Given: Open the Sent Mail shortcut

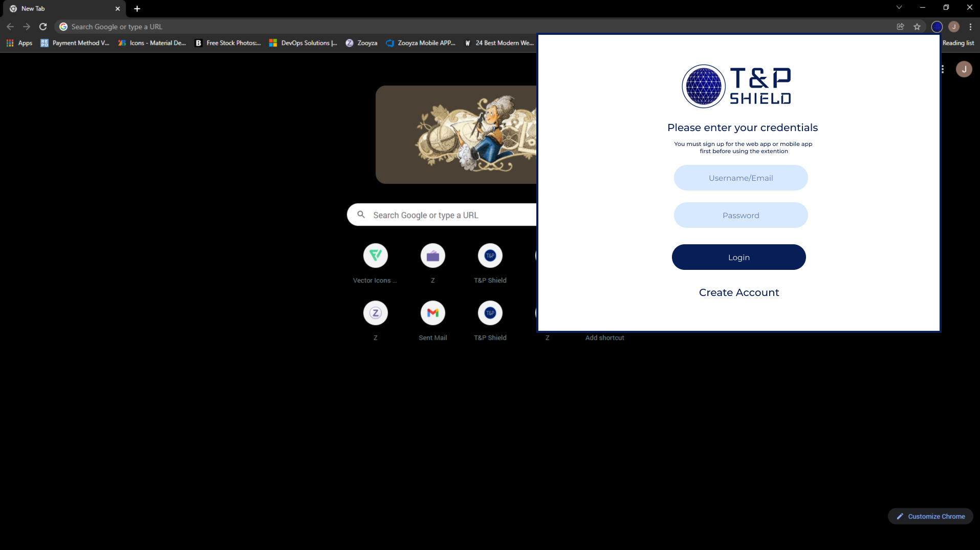Looking at the screenshot, I should tap(432, 313).
